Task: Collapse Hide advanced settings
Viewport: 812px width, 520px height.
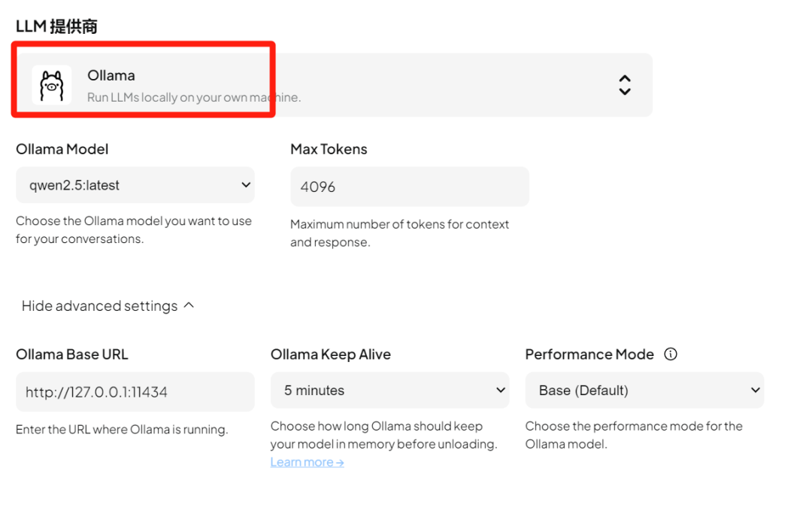Action: point(108,306)
